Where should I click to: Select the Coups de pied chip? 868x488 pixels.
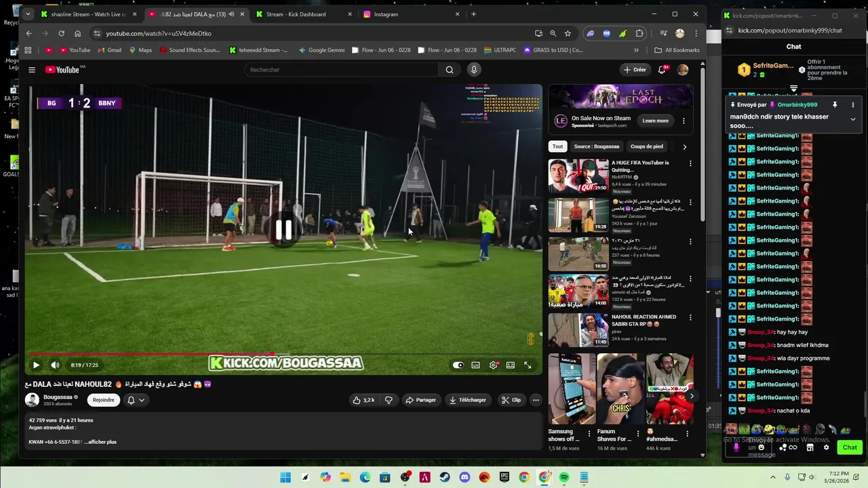(647, 146)
